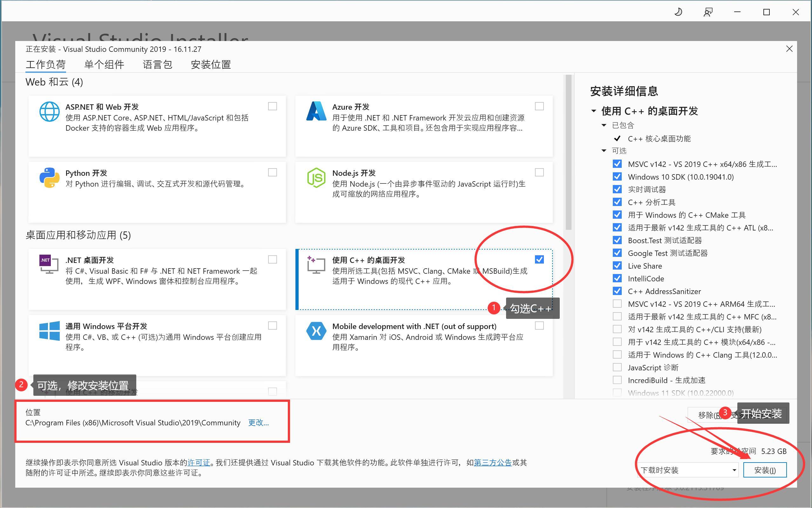Check the C++/CLI 支持 for v142
The image size is (812, 508).
tap(617, 329)
